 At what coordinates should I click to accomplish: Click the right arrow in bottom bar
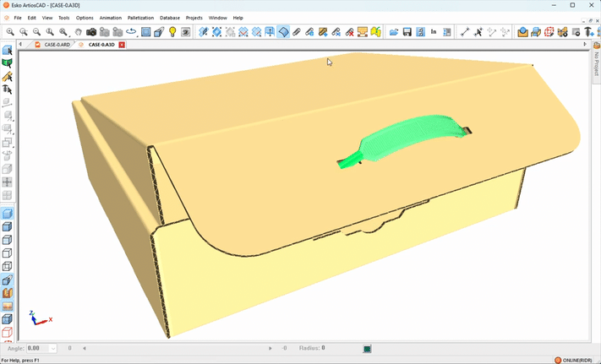[270, 348]
